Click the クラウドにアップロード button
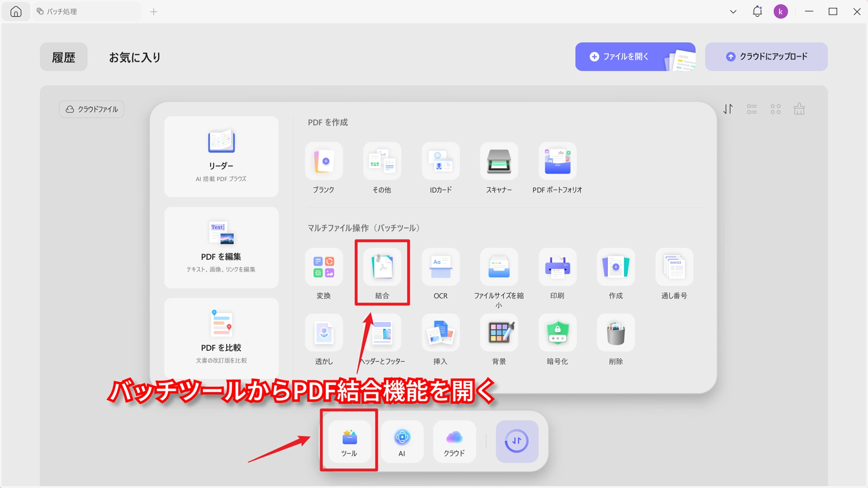868x488 pixels. click(x=766, y=57)
